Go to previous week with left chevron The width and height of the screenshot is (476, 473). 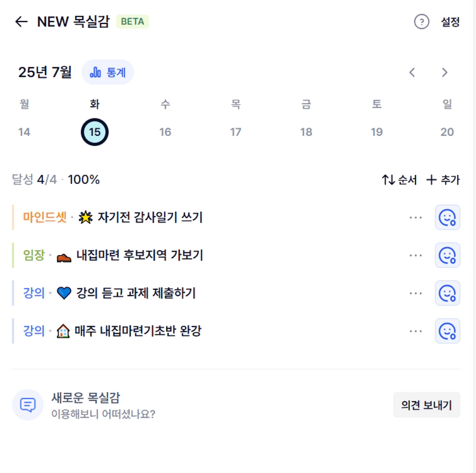[412, 72]
